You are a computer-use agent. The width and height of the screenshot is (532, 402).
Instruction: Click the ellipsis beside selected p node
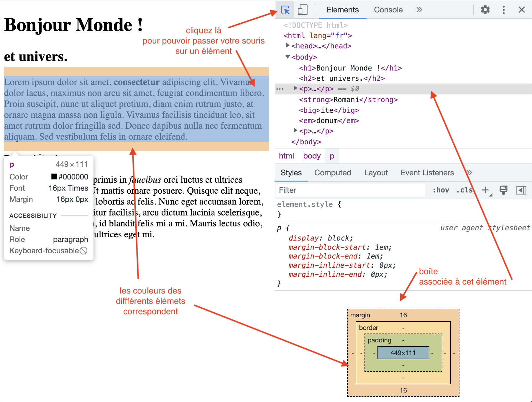tap(280, 89)
